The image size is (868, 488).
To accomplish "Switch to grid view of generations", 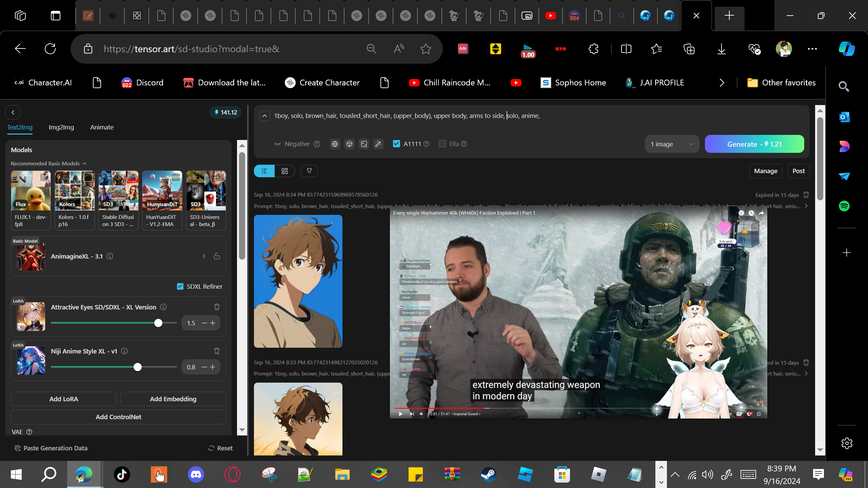I will [x=284, y=171].
